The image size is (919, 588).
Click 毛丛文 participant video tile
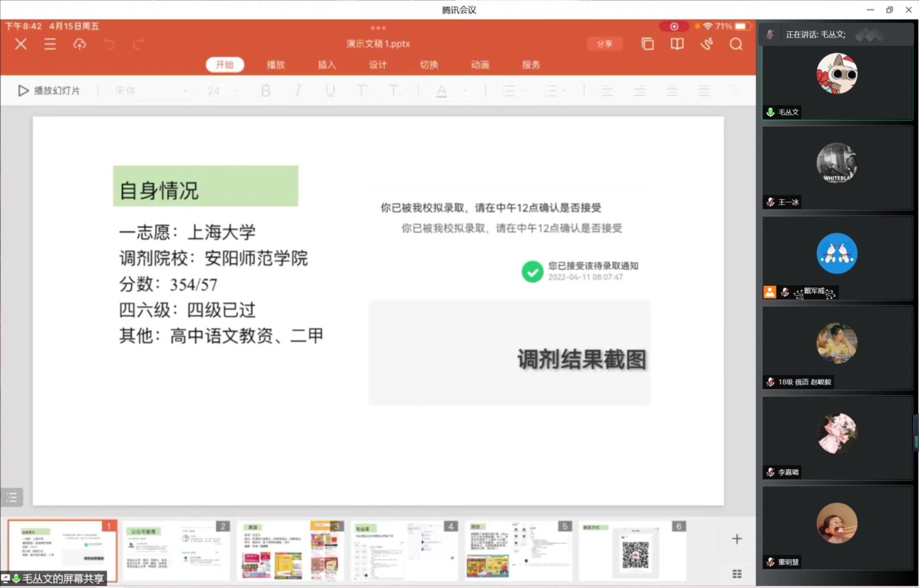837,78
